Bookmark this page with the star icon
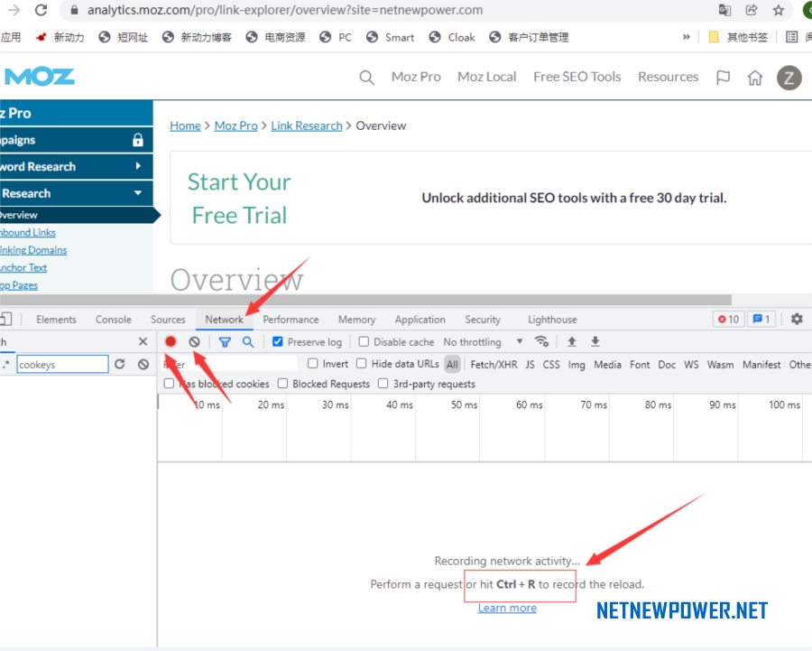 tap(779, 10)
